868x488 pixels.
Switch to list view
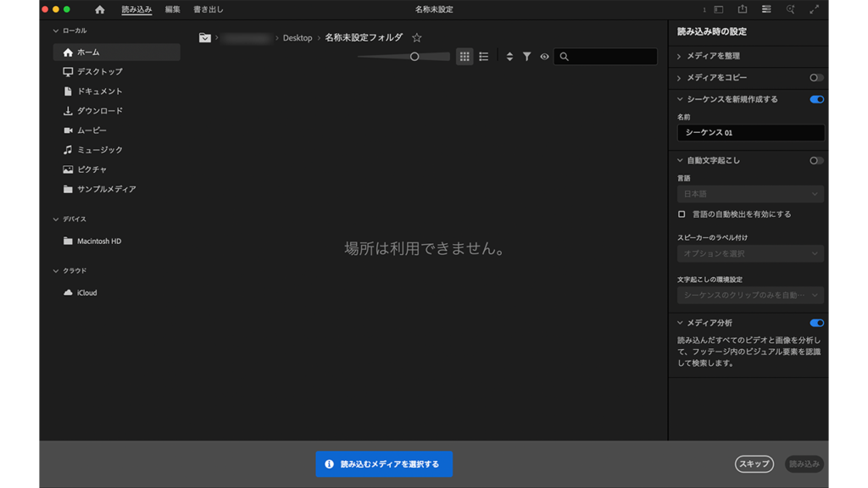tap(484, 57)
